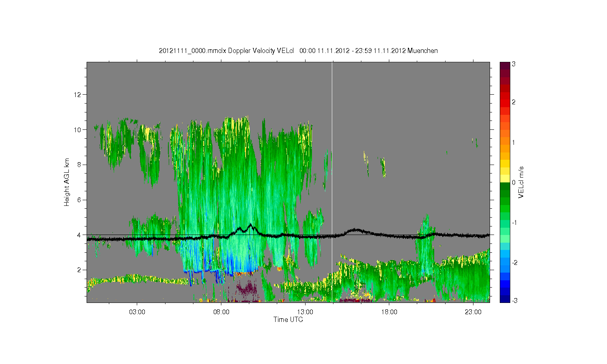
Task: Click the black curve peak near 09:45
Action: click(251, 224)
